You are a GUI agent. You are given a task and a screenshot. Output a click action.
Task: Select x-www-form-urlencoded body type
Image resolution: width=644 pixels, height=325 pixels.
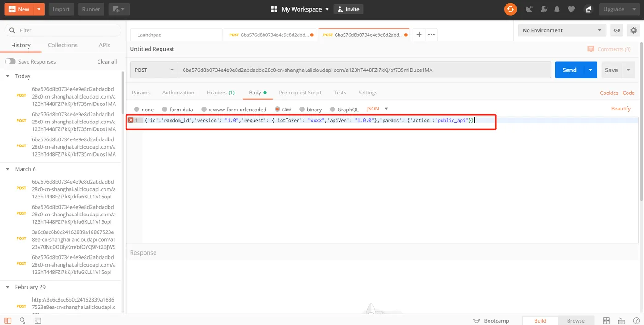click(x=204, y=110)
